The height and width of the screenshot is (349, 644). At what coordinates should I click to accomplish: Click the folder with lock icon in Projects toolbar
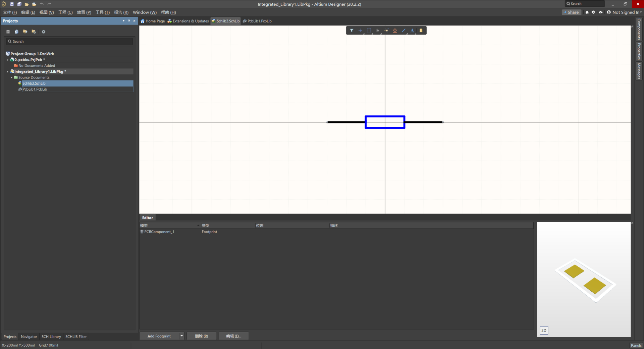(34, 32)
